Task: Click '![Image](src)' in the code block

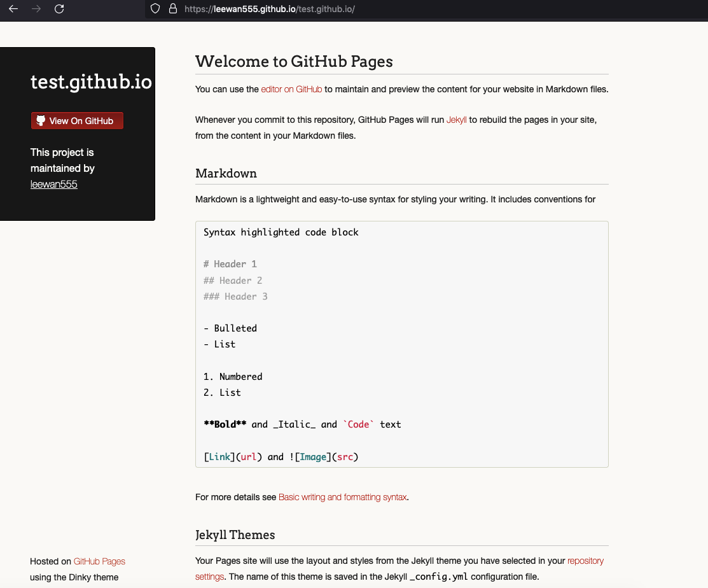Action: 324,457
